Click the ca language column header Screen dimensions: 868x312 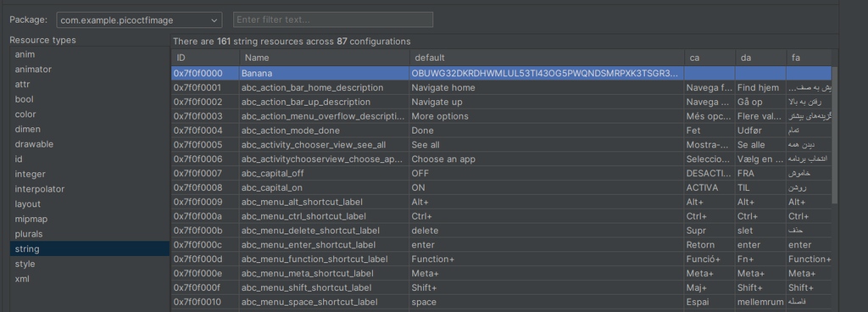coord(709,58)
